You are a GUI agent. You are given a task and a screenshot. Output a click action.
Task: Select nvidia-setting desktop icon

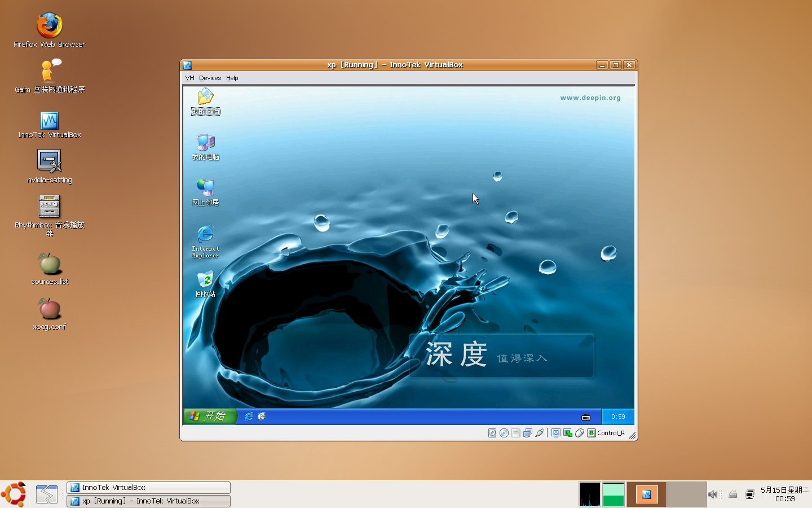(x=50, y=167)
